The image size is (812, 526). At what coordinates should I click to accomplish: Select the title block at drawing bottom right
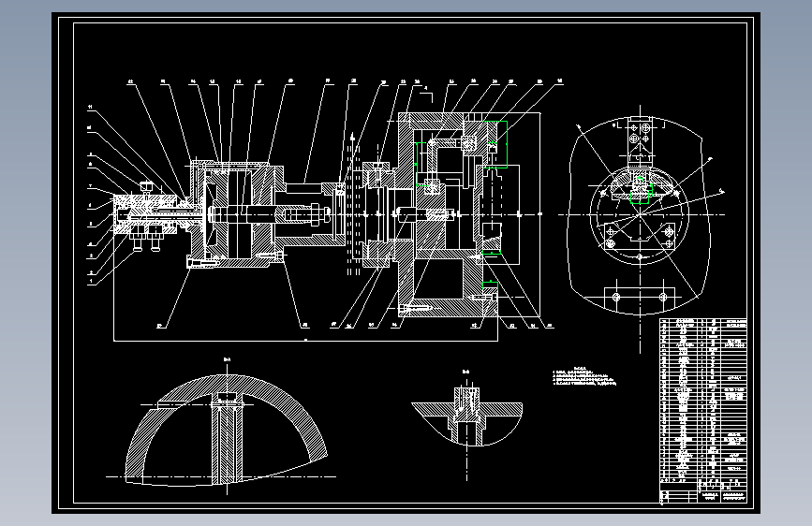coord(703,490)
